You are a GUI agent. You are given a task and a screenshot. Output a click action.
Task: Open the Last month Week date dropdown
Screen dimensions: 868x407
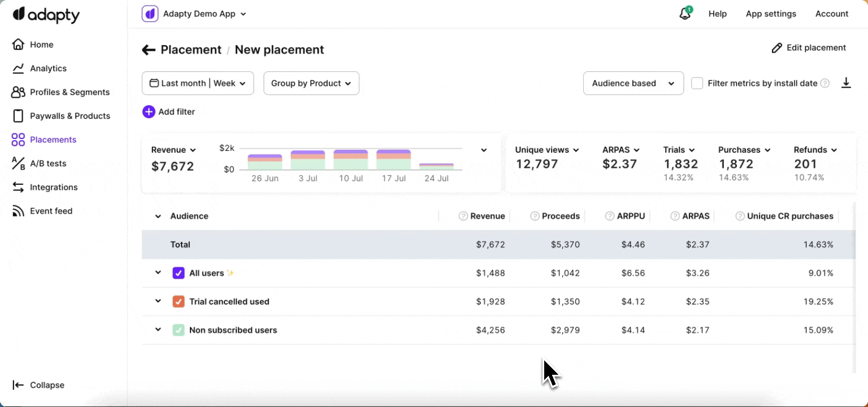198,83
